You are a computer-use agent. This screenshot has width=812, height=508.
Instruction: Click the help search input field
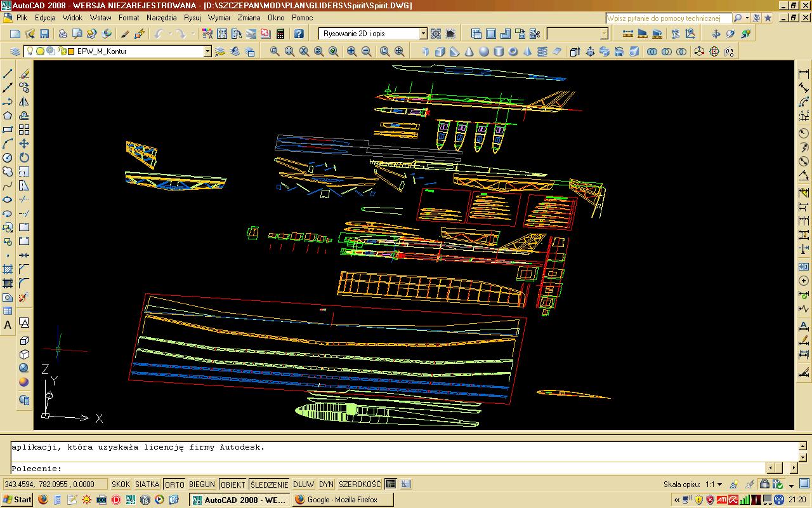pos(669,18)
